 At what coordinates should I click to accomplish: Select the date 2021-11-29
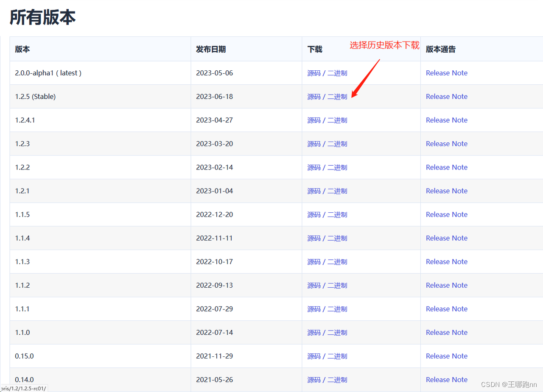(215, 356)
